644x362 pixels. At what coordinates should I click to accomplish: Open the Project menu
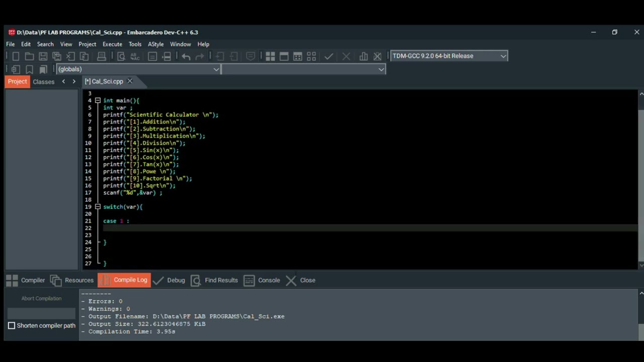87,44
